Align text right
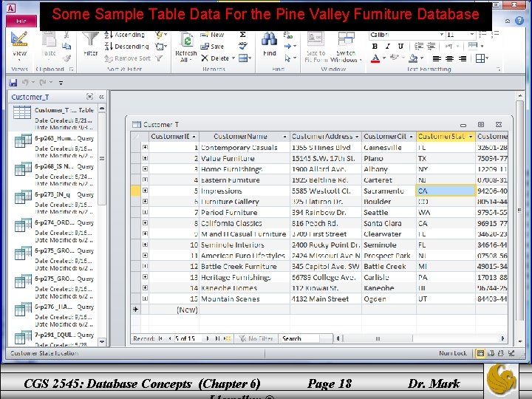The width and height of the screenshot is (532, 399). (463, 58)
